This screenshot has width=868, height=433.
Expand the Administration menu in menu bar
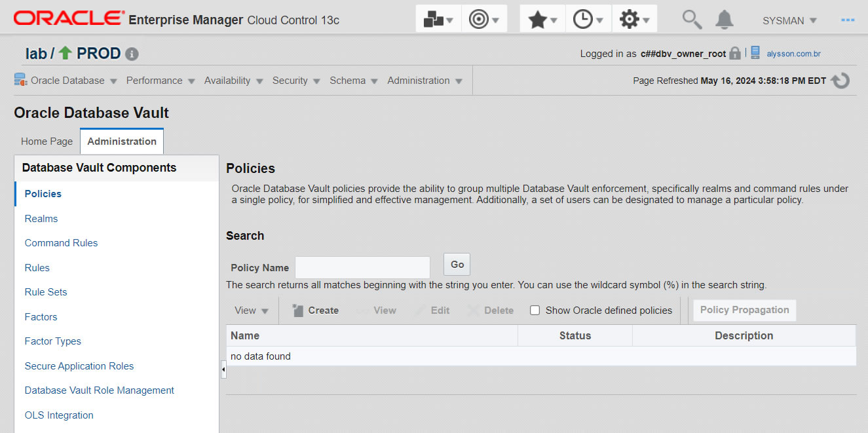tap(425, 81)
